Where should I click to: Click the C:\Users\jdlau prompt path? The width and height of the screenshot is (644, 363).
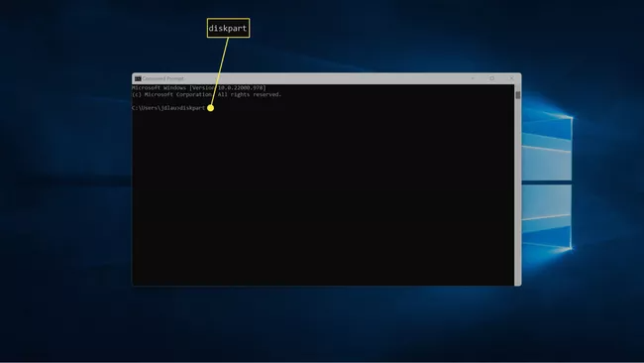155,108
